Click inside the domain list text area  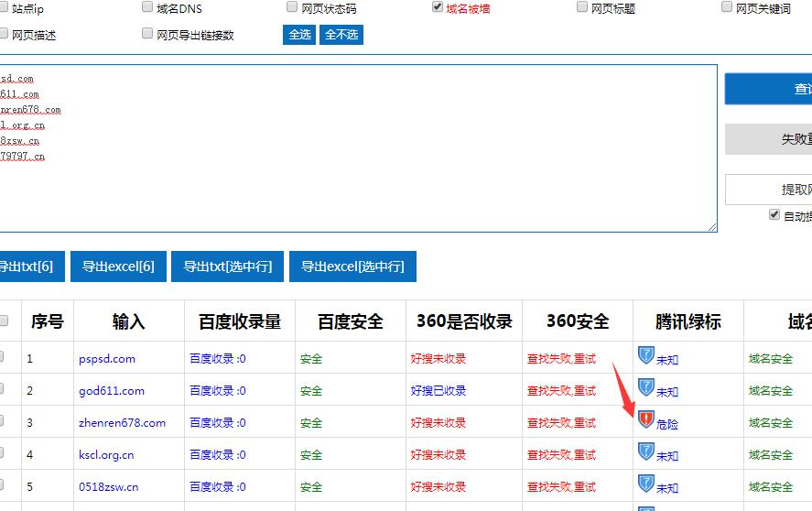pos(366,183)
